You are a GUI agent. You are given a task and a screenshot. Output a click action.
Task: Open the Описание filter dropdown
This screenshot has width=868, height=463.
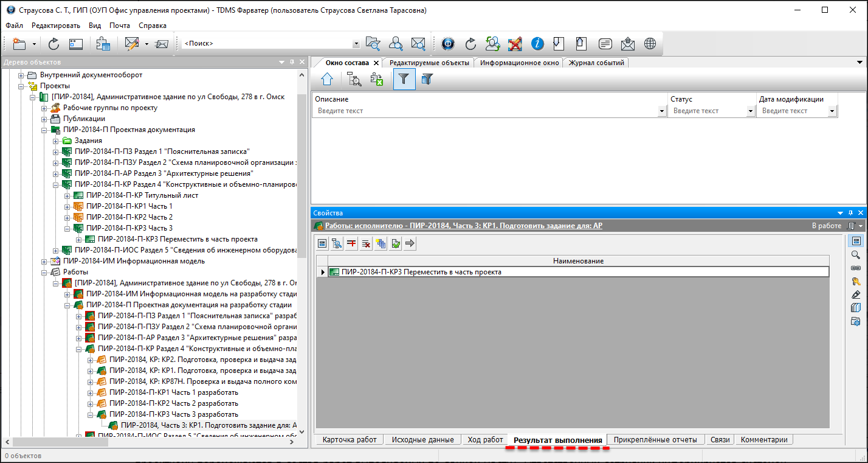(x=662, y=111)
